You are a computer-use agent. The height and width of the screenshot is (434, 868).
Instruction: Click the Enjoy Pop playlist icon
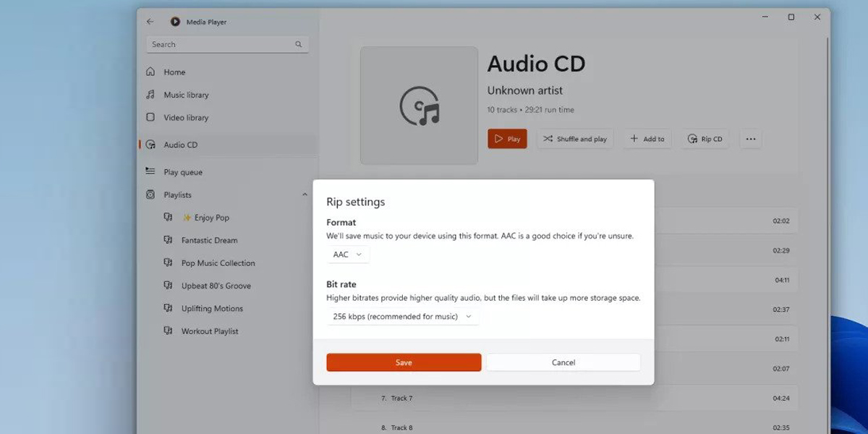(x=168, y=217)
